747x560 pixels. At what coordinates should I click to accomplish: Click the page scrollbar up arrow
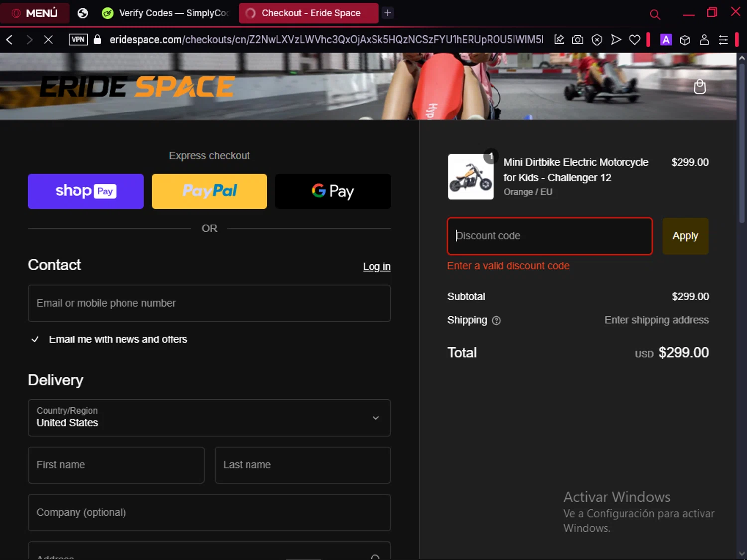pyautogui.click(x=742, y=58)
